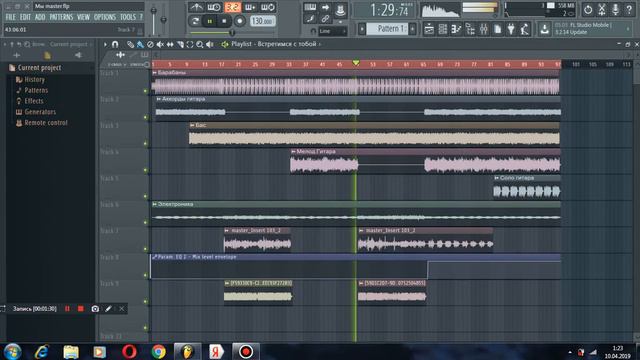Toggle overdub blend recording button
The width and height of the screenshot is (640, 360).
click(250, 7)
